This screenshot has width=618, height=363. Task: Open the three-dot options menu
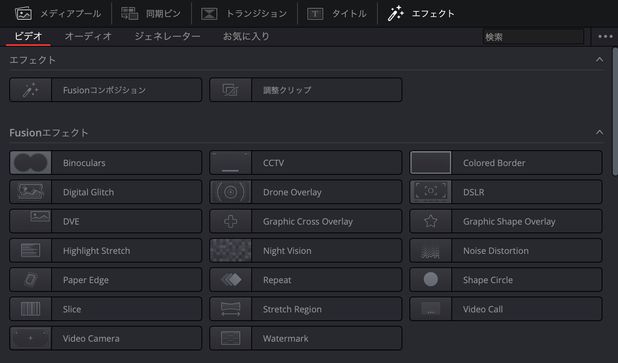point(605,37)
